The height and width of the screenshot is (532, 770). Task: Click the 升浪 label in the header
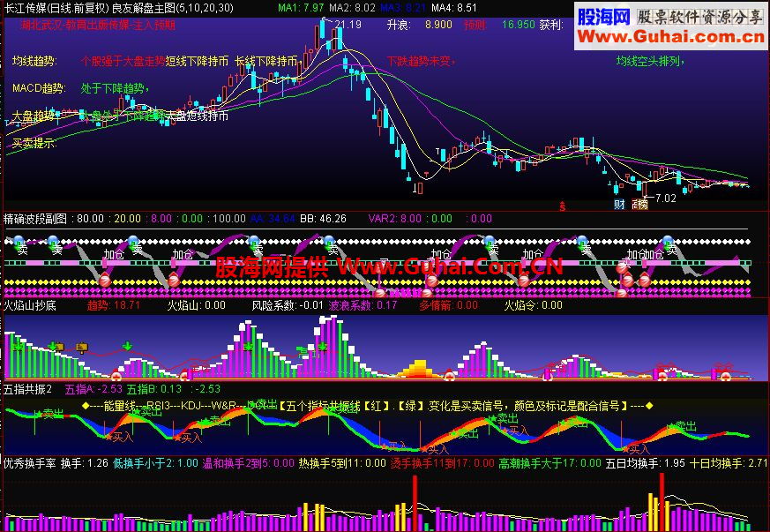coord(399,25)
